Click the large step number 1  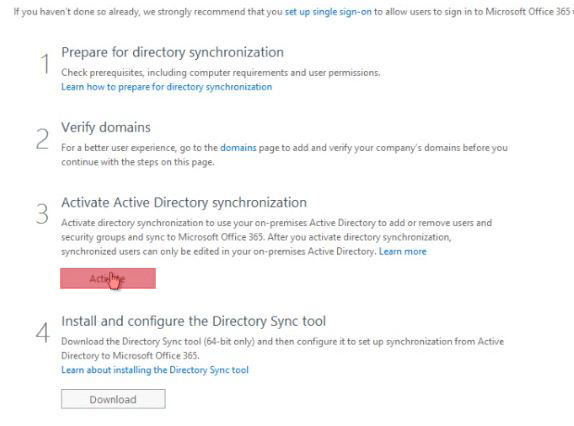tap(45, 63)
